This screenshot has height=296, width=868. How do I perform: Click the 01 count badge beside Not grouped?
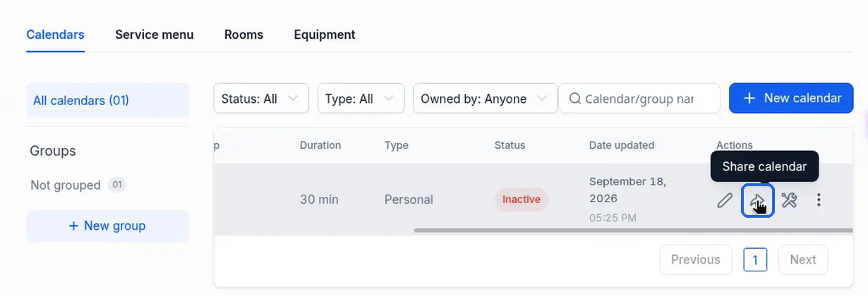pyautogui.click(x=117, y=185)
